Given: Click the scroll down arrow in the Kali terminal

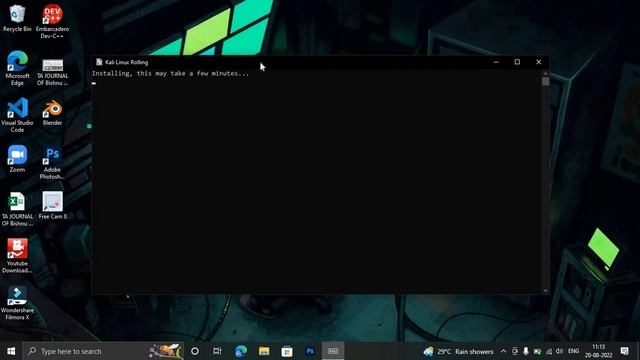Looking at the screenshot, I should click(x=546, y=290).
